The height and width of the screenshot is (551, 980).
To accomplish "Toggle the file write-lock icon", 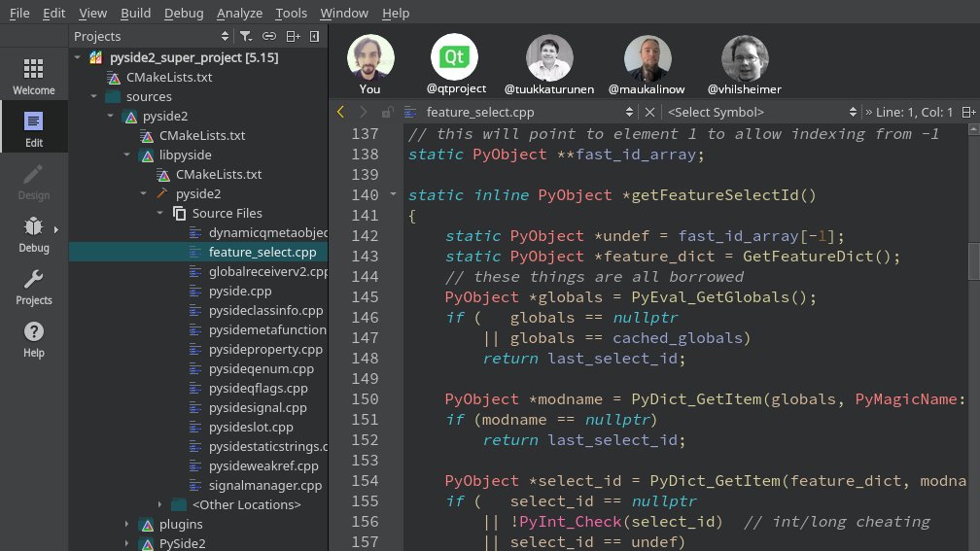I will [388, 112].
